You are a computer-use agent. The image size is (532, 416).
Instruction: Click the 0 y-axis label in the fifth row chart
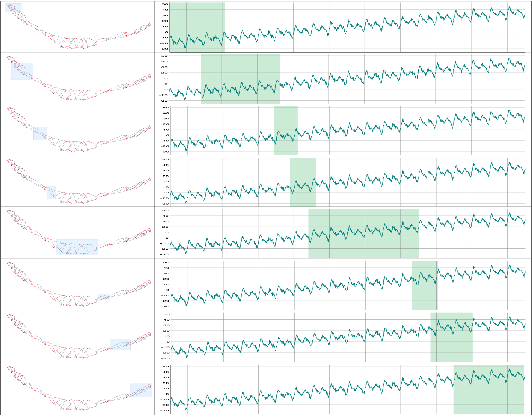pyautogui.click(x=167, y=238)
